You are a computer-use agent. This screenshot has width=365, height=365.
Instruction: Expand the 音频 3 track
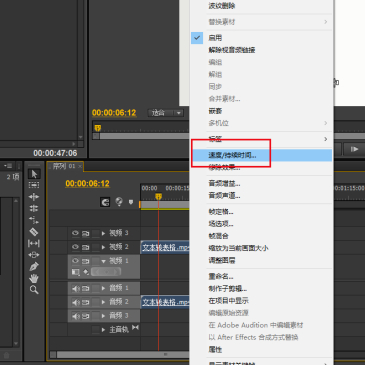click(103, 316)
